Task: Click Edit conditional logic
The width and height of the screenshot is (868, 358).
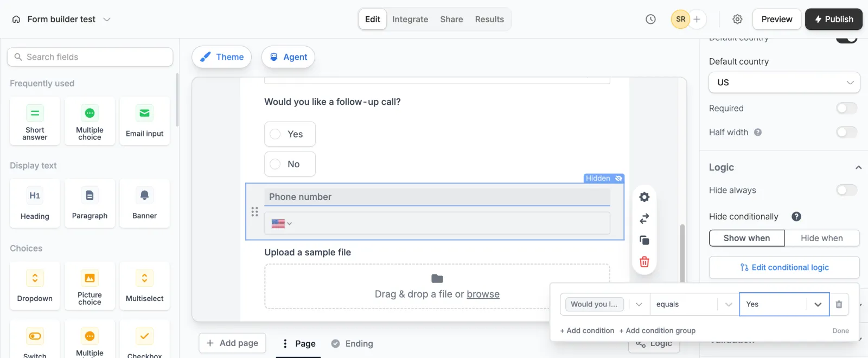Action: click(784, 267)
